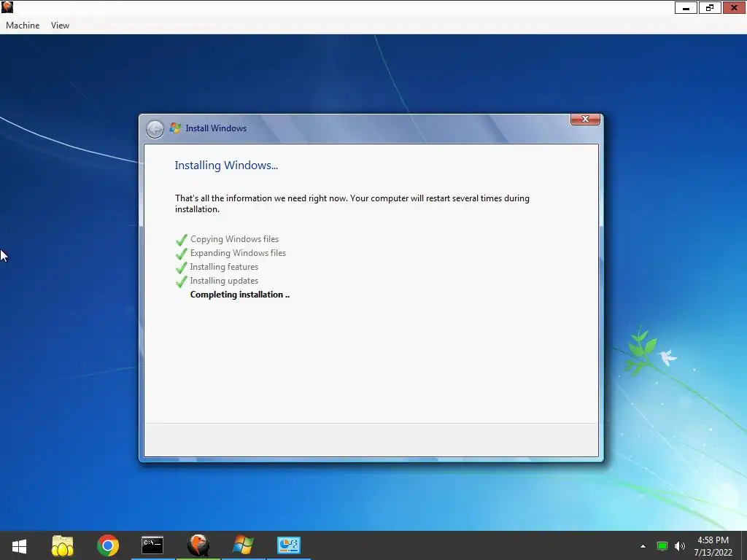Click the checkmark beside Expanding Windows files

tap(181, 254)
